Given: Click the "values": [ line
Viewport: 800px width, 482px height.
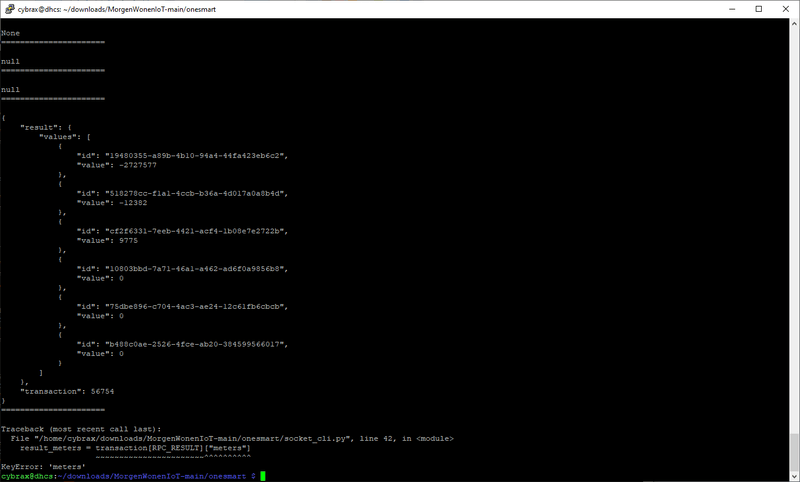Looking at the screenshot, I should point(65,137).
